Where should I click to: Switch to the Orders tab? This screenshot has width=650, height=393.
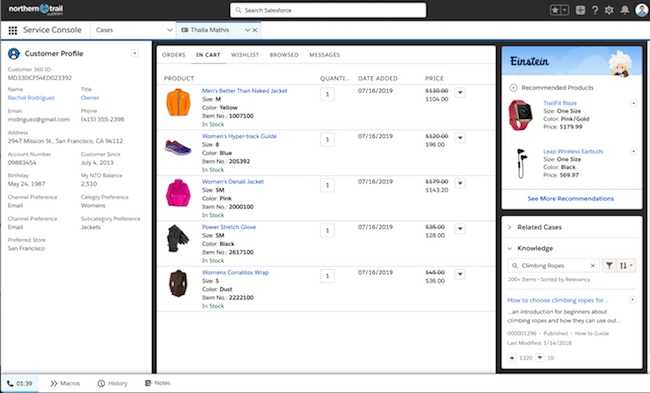(x=174, y=55)
